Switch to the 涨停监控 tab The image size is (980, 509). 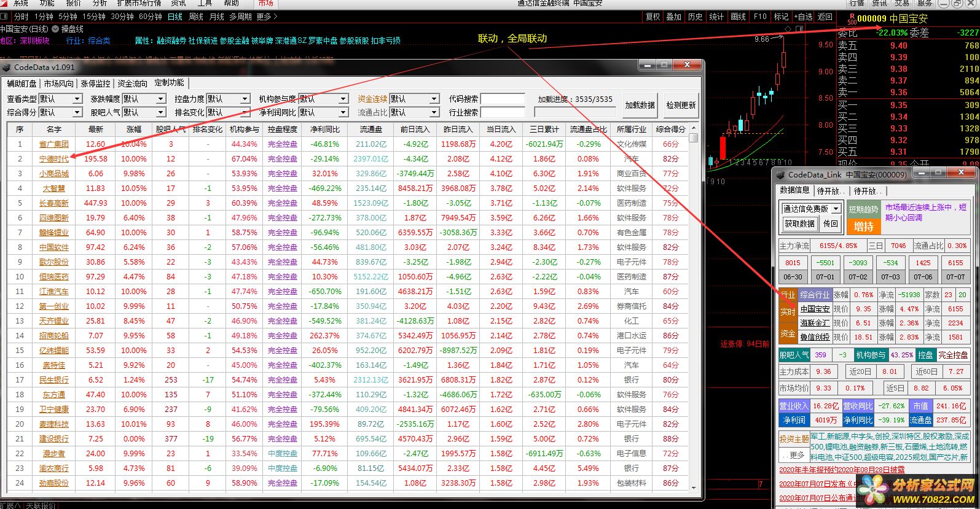[x=95, y=84]
